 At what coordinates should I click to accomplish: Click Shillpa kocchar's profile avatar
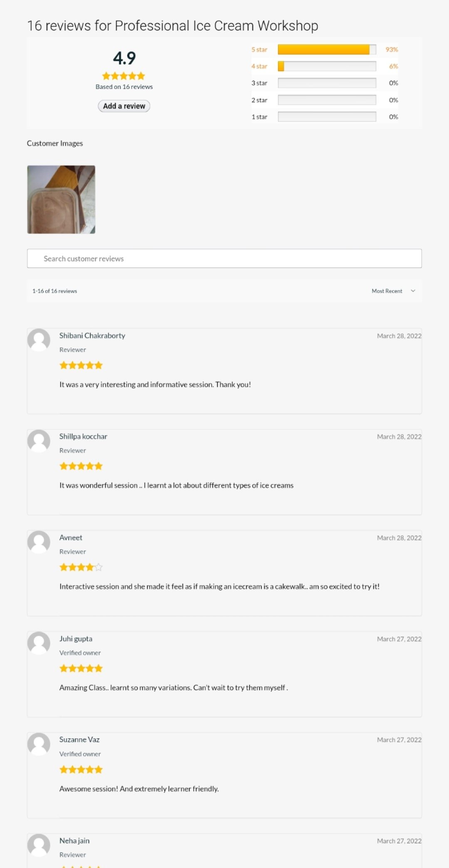pos(39,441)
